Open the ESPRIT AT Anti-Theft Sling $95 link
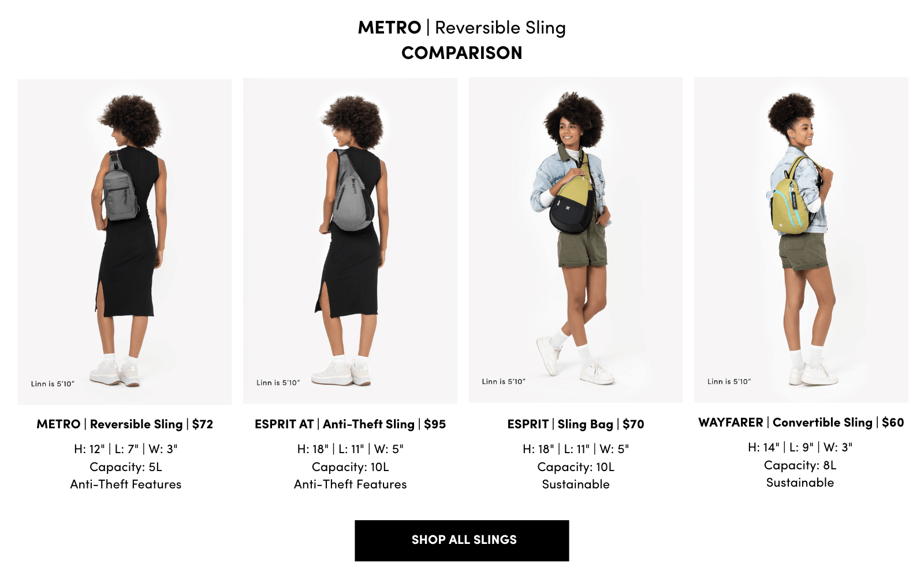Screen dimensions: 924x578 (350, 424)
